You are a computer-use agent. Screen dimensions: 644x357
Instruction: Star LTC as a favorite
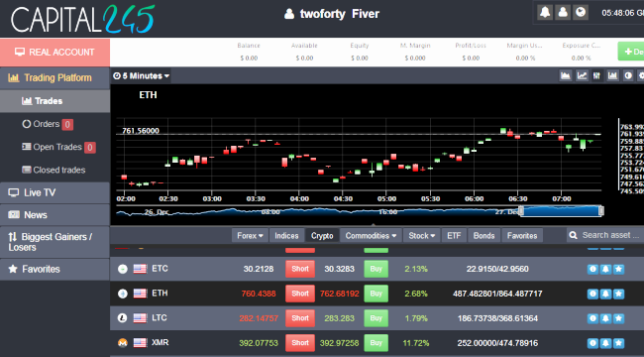click(619, 318)
